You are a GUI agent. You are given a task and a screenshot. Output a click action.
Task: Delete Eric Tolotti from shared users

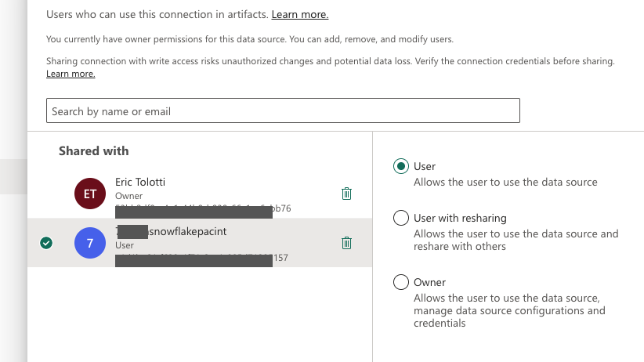[x=346, y=194]
